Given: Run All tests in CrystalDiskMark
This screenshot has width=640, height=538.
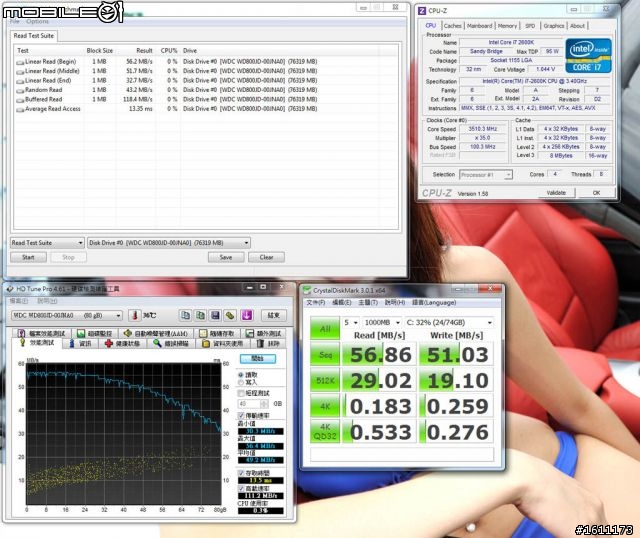Looking at the screenshot, I should point(325,329).
